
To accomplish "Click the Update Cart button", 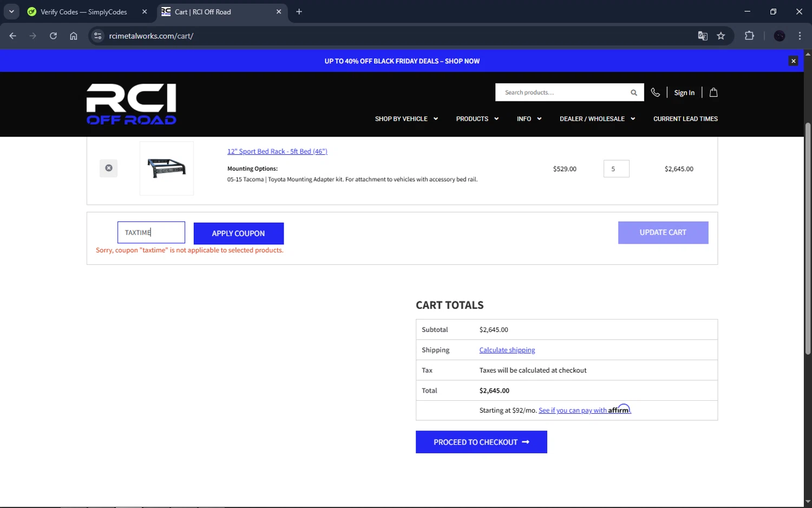I will pos(663,232).
